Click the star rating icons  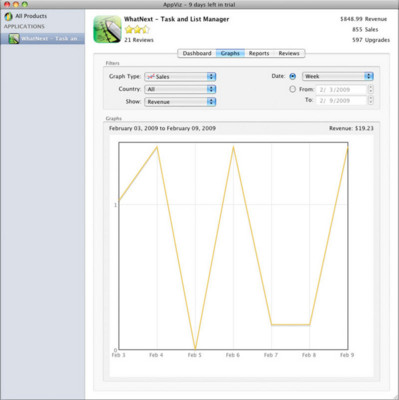coord(137,30)
